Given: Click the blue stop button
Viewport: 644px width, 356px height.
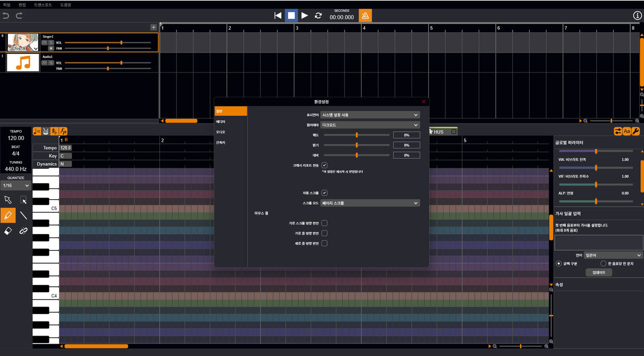Looking at the screenshot, I should (x=291, y=16).
